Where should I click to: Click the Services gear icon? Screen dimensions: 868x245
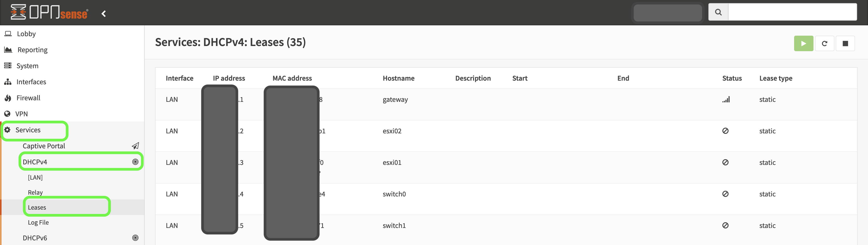click(7, 130)
